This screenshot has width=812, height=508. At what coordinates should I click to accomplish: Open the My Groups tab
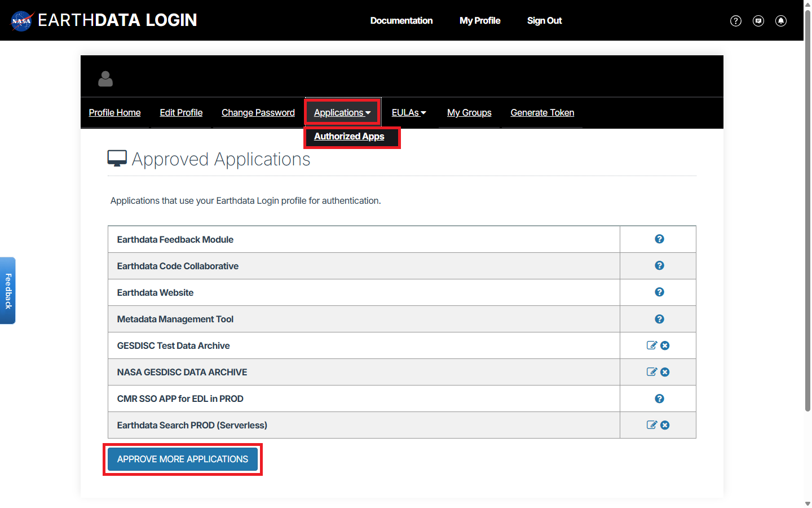point(469,112)
